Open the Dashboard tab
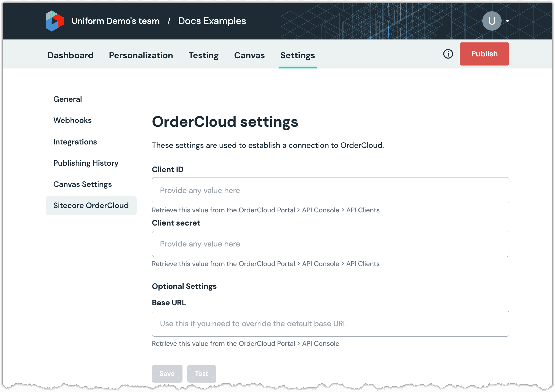This screenshot has width=555, height=392. [x=71, y=55]
